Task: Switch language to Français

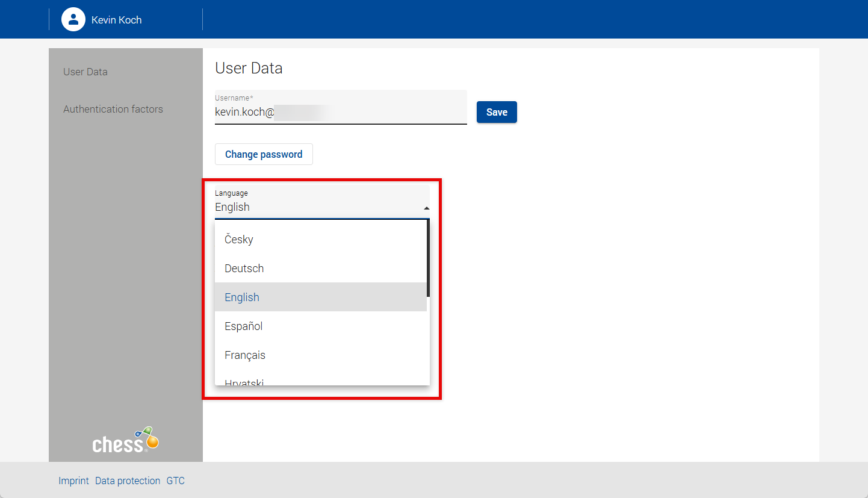Action: (245, 355)
